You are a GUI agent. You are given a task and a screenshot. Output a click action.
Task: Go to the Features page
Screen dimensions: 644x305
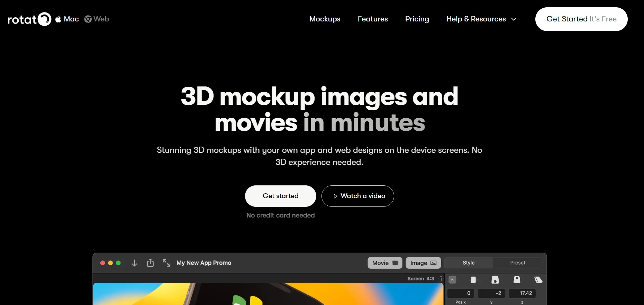click(x=372, y=19)
